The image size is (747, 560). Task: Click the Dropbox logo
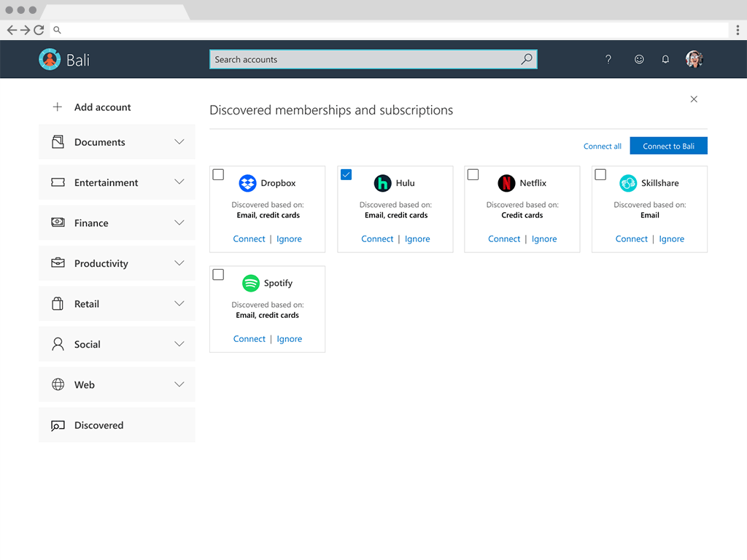coord(247,183)
